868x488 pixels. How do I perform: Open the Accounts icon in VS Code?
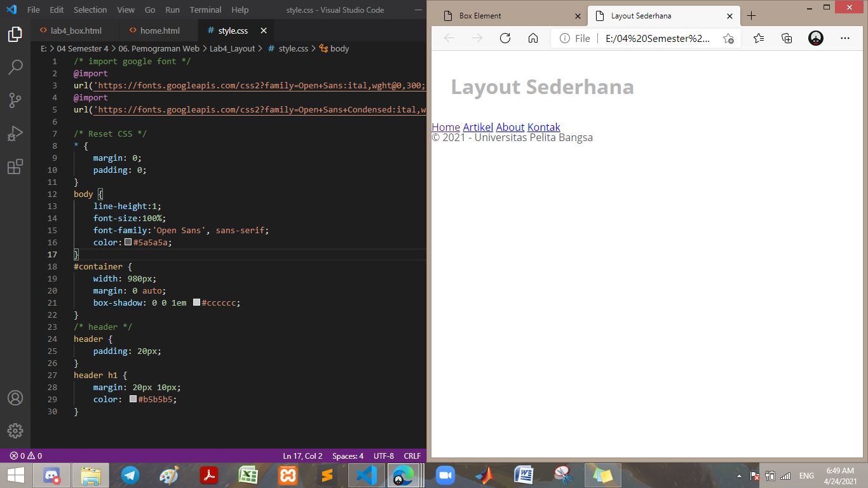(15, 398)
